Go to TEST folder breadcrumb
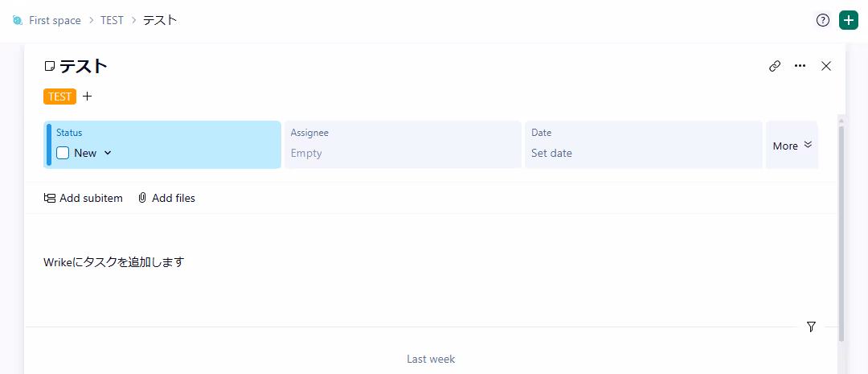 click(x=112, y=20)
